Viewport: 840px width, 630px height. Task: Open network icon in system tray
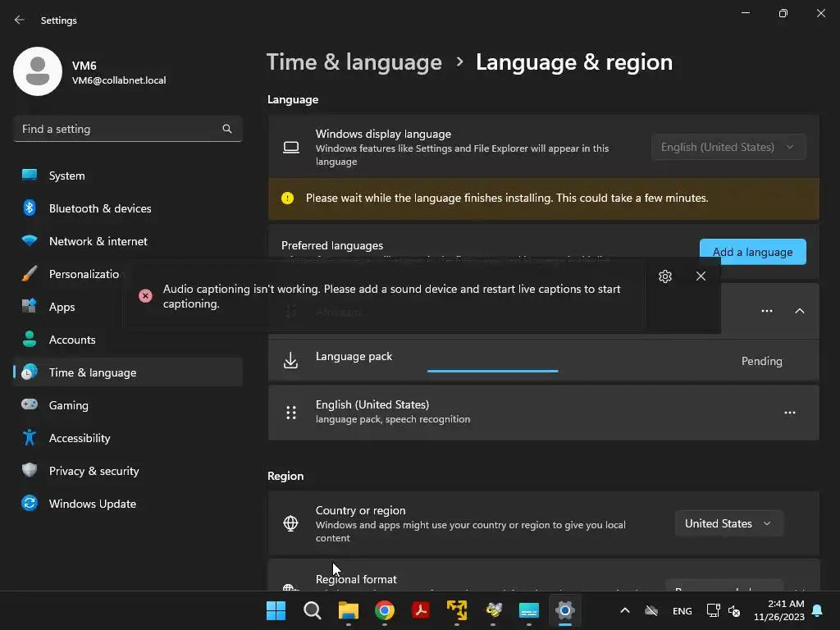[x=713, y=610]
